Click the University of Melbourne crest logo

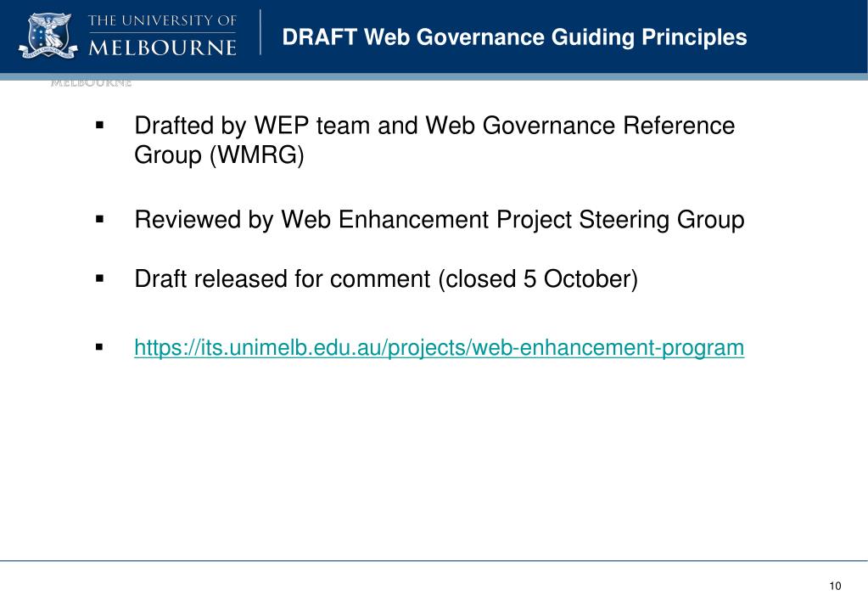48,36
